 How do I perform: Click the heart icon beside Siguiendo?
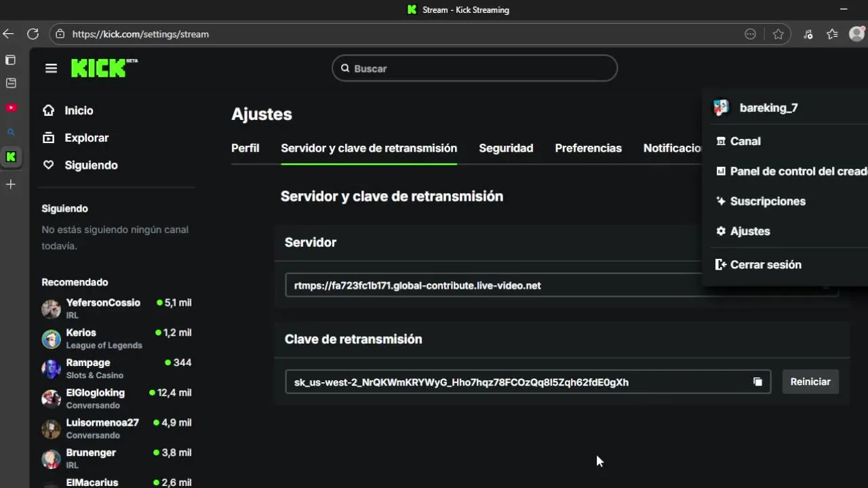pos(49,165)
